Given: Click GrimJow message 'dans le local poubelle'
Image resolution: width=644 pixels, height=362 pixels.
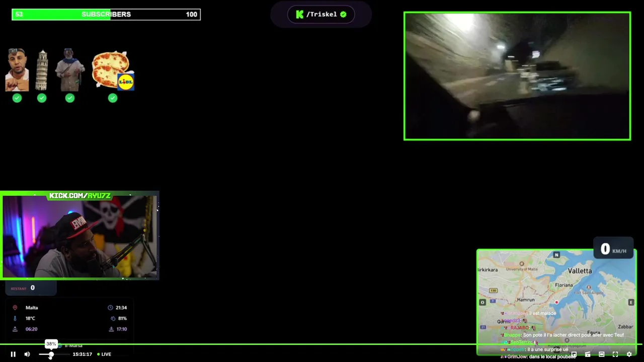Looking at the screenshot, I should click(x=552, y=356).
